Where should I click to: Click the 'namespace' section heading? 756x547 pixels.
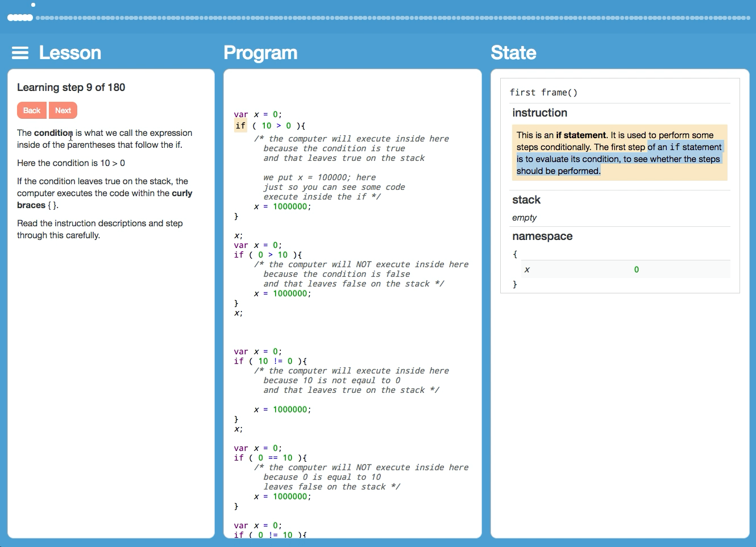coord(542,236)
